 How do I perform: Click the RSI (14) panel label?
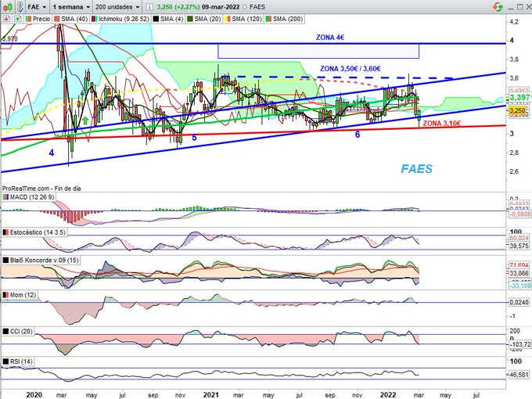[21, 361]
